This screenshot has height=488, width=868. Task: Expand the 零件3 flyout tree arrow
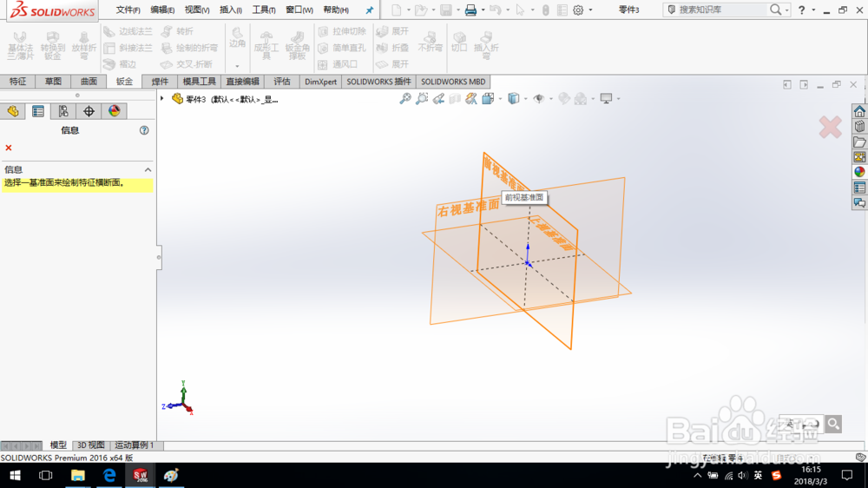[162, 99]
